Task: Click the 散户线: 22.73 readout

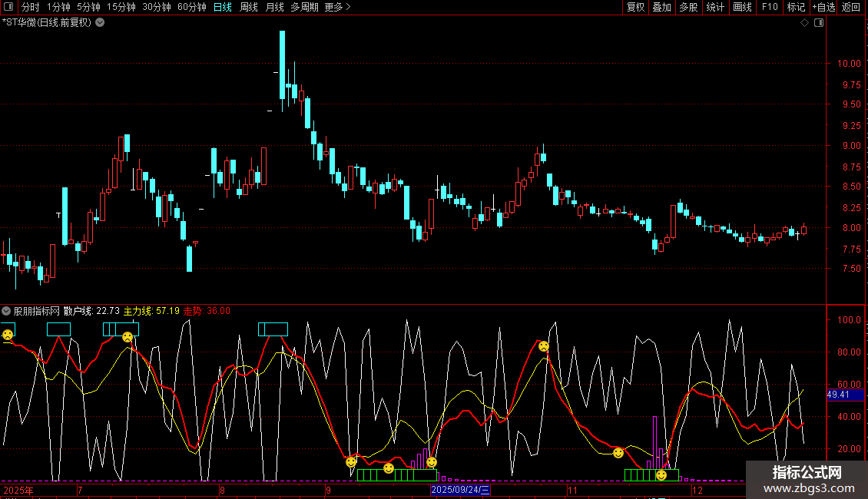Action: point(91,311)
